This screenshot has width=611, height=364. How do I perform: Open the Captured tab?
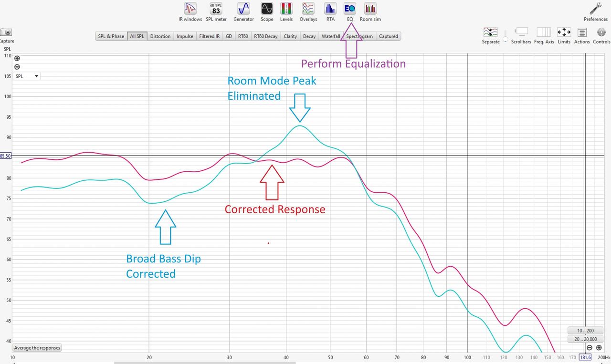coord(389,36)
